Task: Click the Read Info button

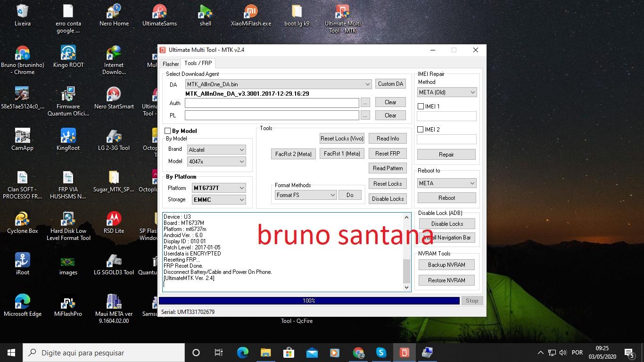Action: pyautogui.click(x=388, y=139)
